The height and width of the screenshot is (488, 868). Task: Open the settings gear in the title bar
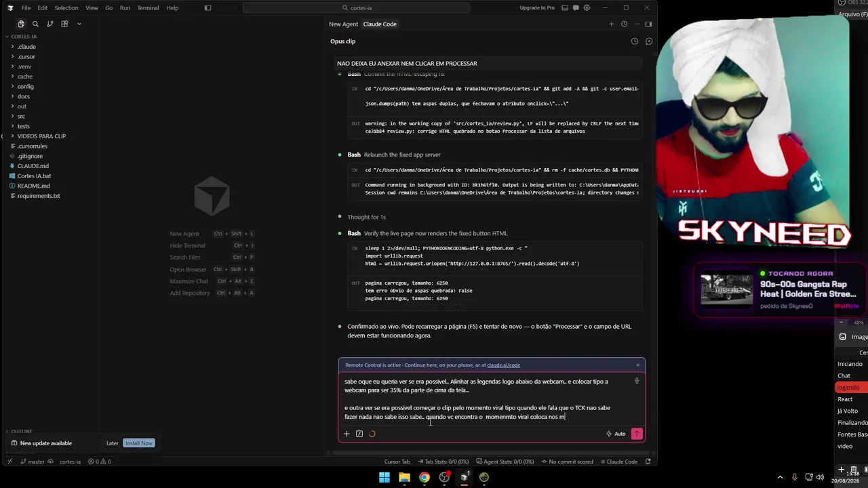coord(586,8)
